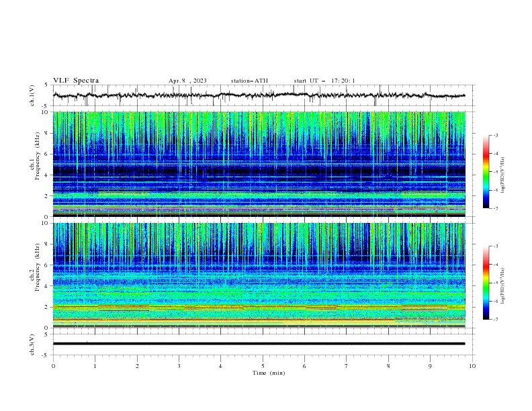Click the ch.2 "Frequency (kHz)" axis label
The image size is (532, 411).
tap(38, 267)
